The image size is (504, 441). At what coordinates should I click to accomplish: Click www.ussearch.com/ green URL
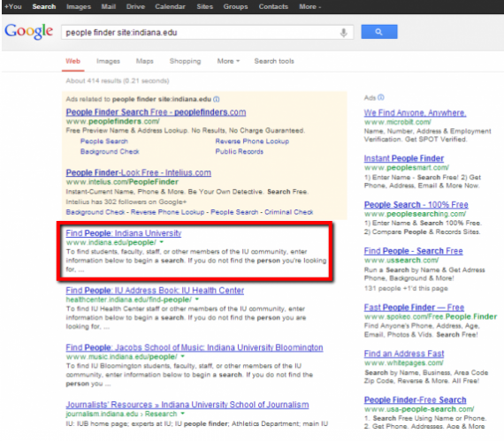(401, 260)
